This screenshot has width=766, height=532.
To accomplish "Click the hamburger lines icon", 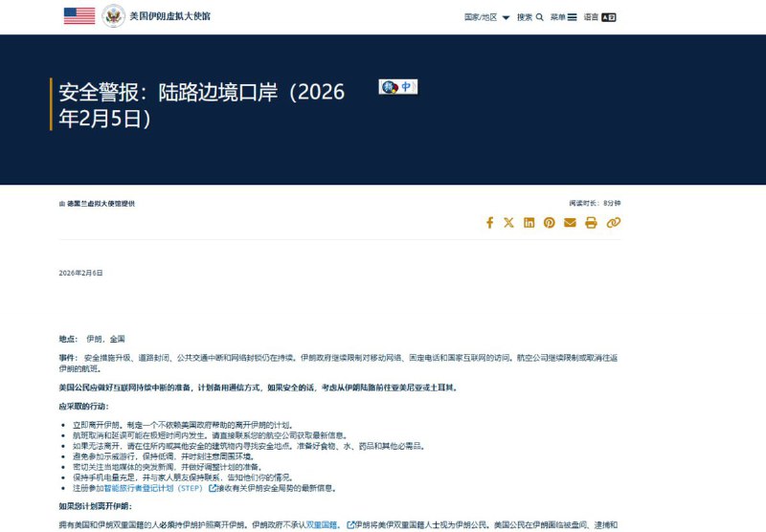I will 572,17.
